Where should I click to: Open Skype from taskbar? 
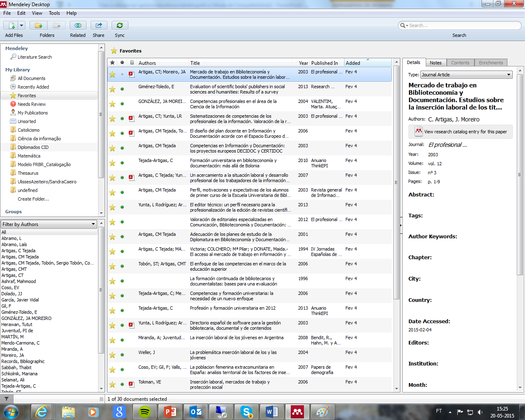pyautogui.click(x=247, y=412)
